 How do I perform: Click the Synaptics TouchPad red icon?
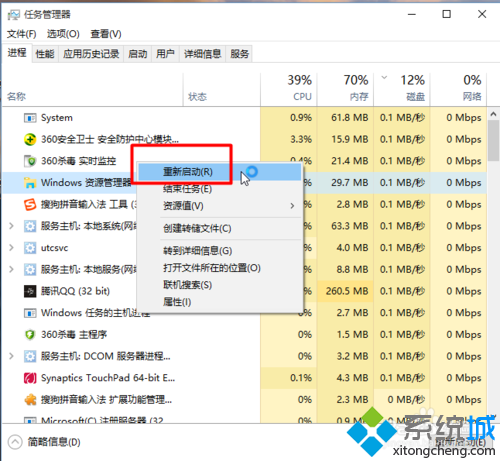tap(30, 378)
